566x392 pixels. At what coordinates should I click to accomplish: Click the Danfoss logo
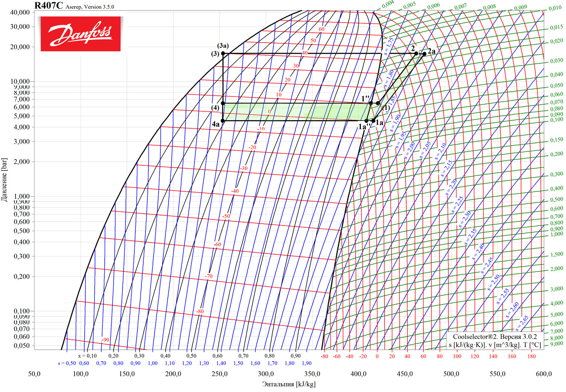pos(81,34)
